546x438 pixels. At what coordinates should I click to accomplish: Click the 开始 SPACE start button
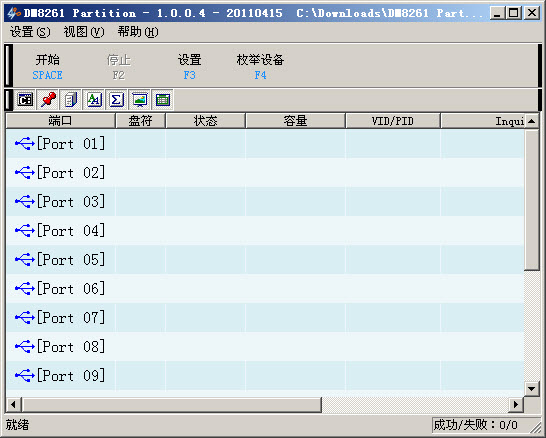click(x=47, y=67)
